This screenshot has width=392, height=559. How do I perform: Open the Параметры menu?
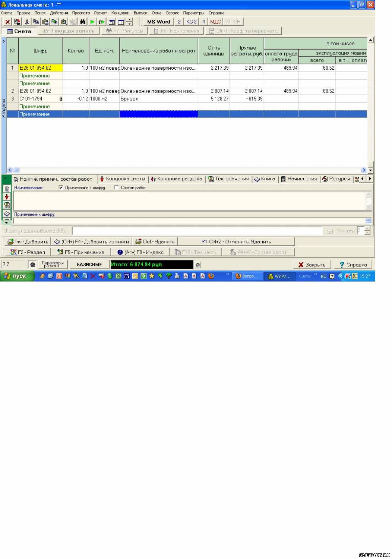pos(194,13)
